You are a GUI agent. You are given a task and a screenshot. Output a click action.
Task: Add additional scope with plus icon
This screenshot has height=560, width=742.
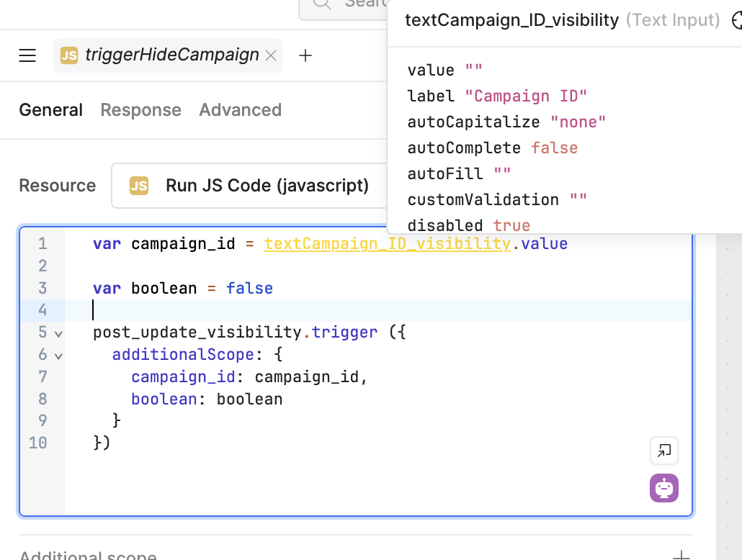681,556
